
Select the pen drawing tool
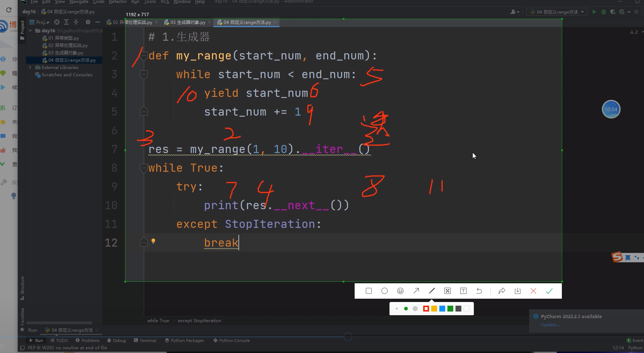432,291
